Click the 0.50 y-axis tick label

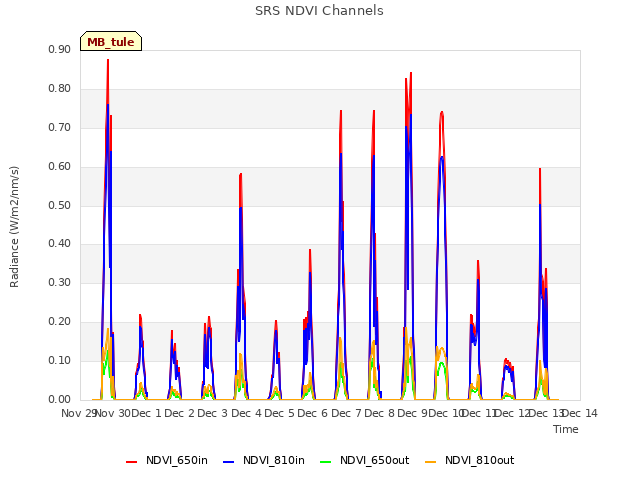(x=59, y=205)
